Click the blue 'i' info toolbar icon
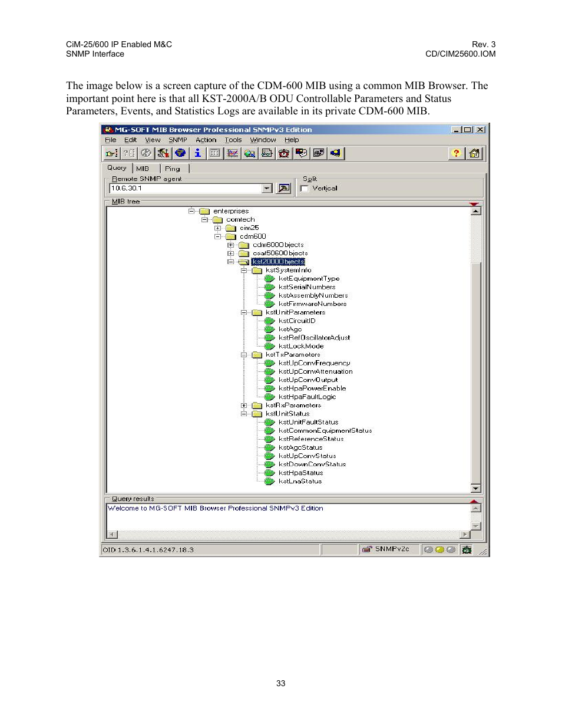The image size is (562, 728). tap(197, 153)
